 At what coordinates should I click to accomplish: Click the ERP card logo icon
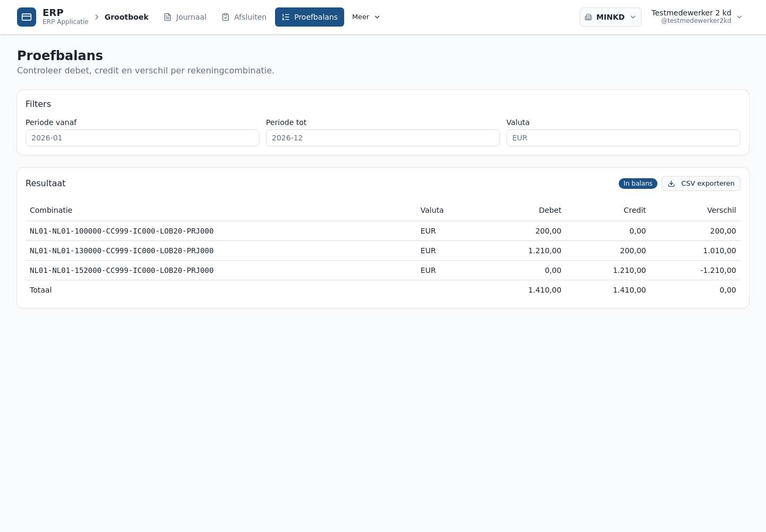pyautogui.click(x=27, y=17)
